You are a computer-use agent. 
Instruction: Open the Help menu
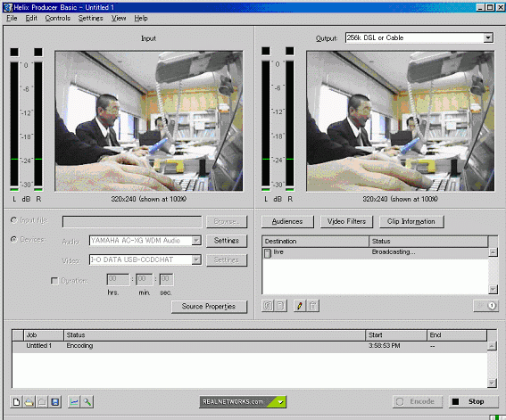[141, 19]
